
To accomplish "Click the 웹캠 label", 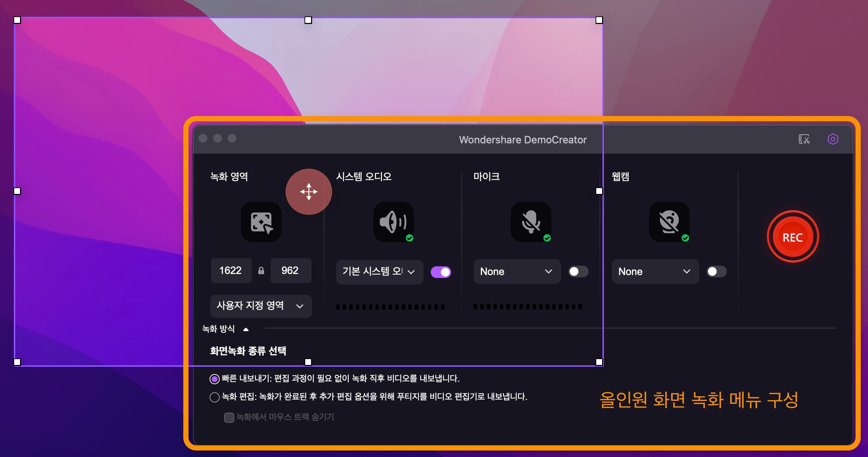I will [x=621, y=176].
